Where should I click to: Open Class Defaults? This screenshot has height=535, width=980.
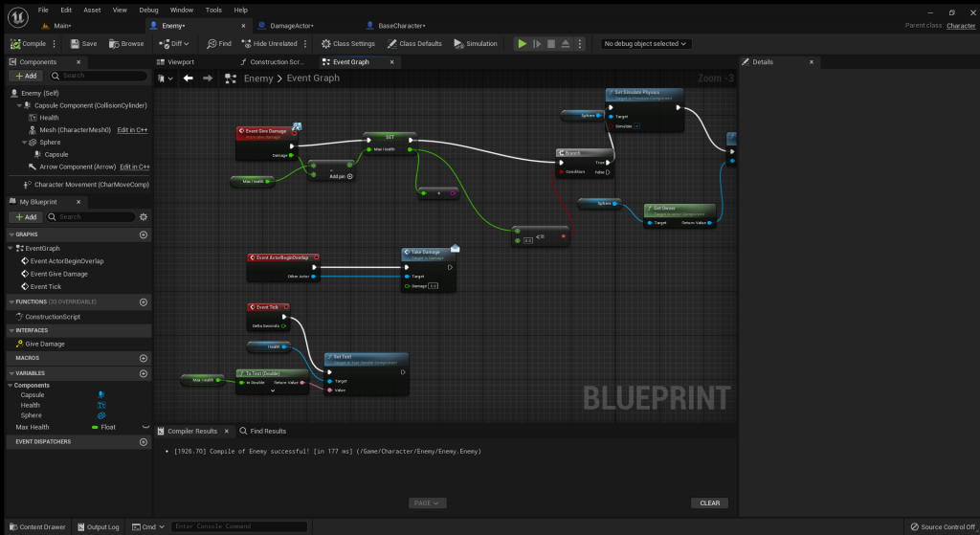414,44
